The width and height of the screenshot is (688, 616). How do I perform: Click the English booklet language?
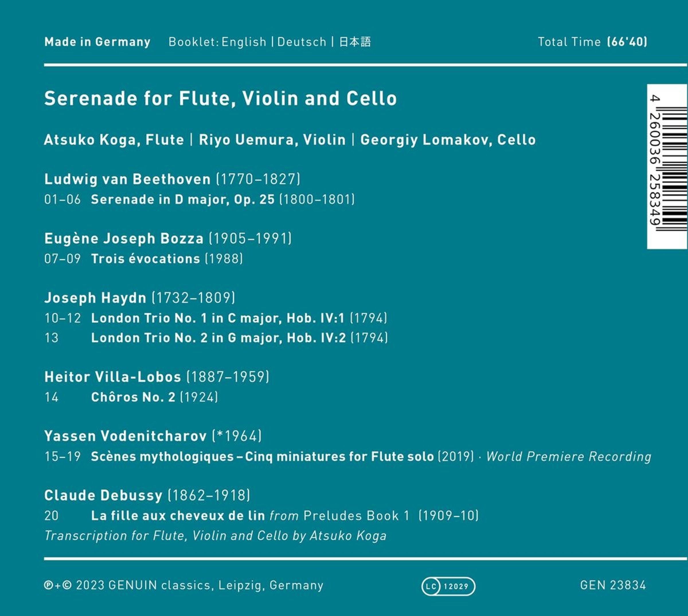(x=244, y=42)
